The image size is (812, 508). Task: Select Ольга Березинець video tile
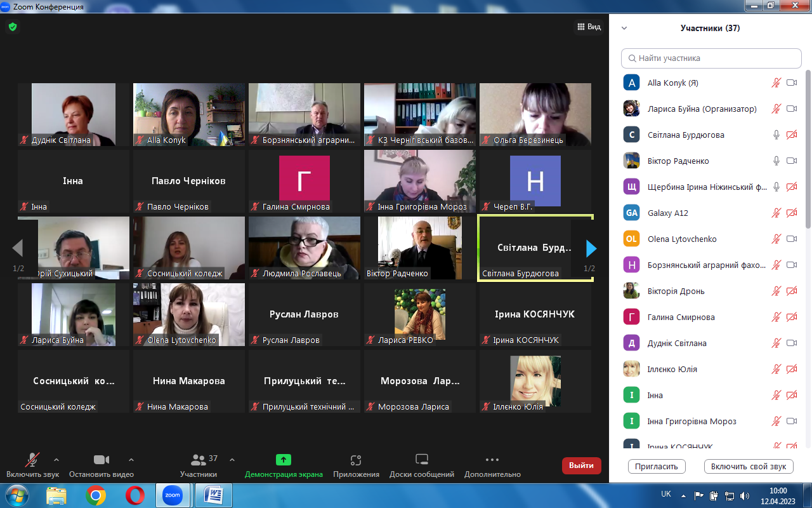(x=535, y=114)
